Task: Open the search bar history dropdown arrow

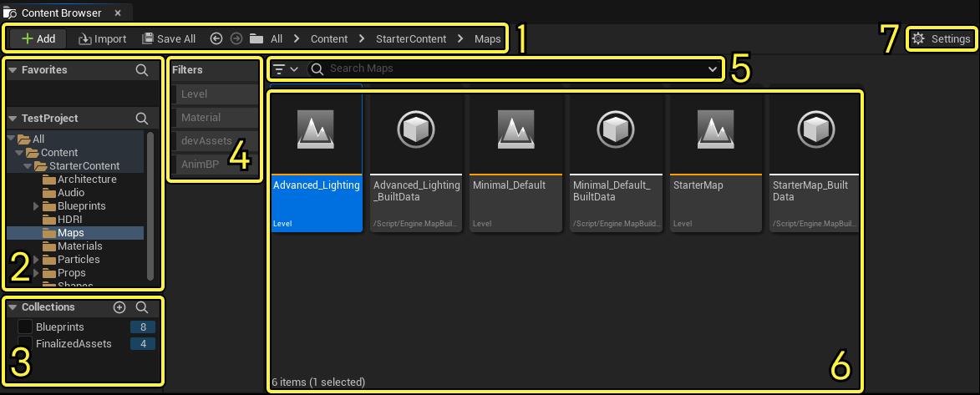Action: (713, 68)
